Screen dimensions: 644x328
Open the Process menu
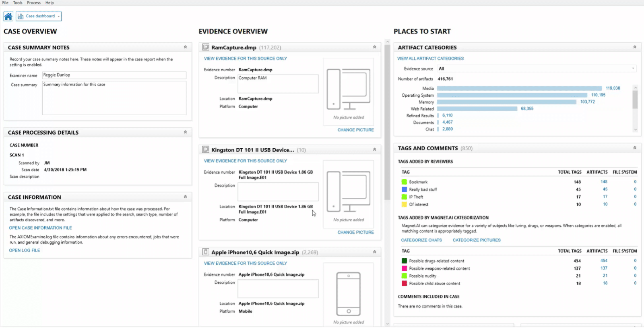34,3
